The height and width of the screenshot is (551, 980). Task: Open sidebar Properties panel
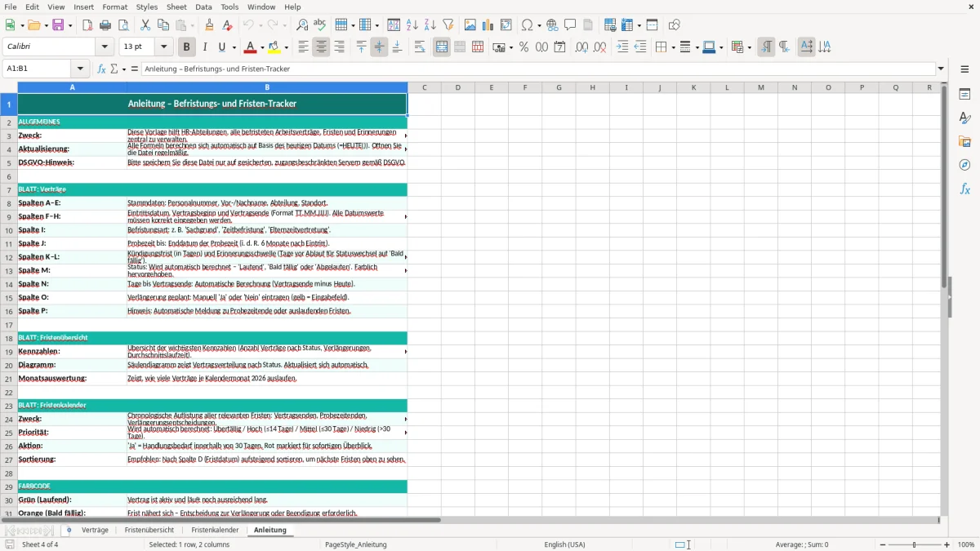click(x=964, y=95)
